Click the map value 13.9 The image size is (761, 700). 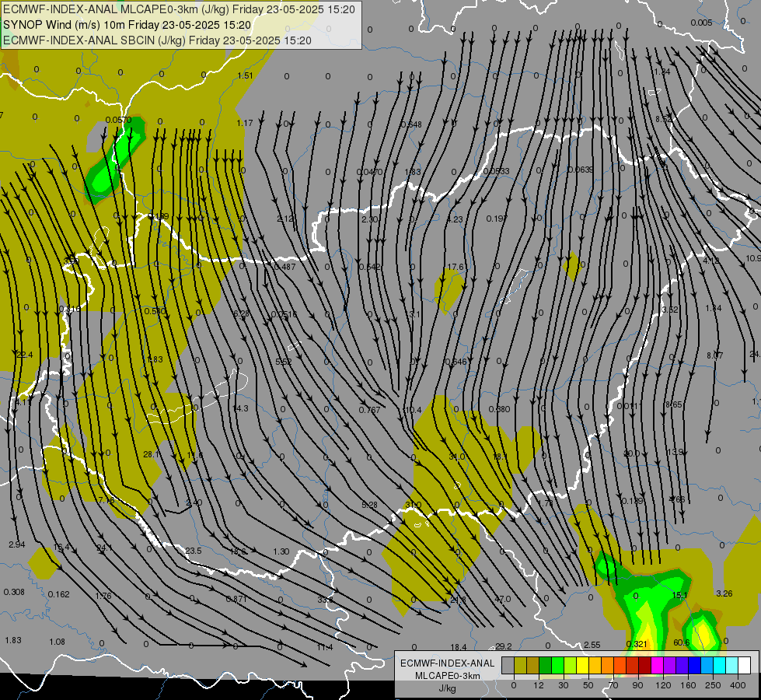(x=675, y=452)
